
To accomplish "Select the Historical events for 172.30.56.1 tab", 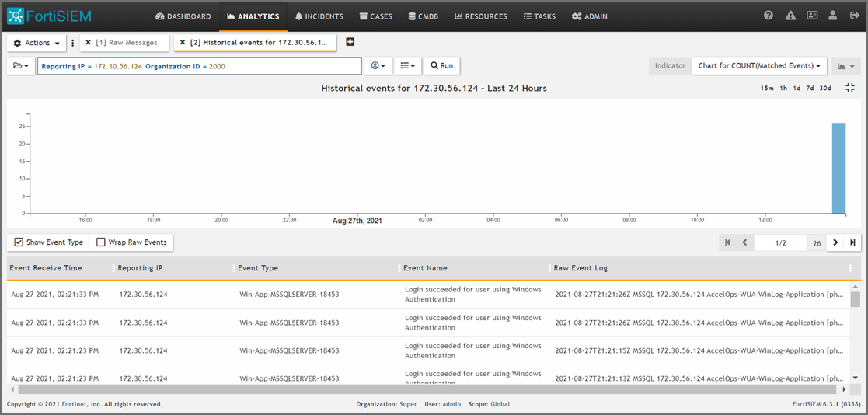I will [260, 42].
